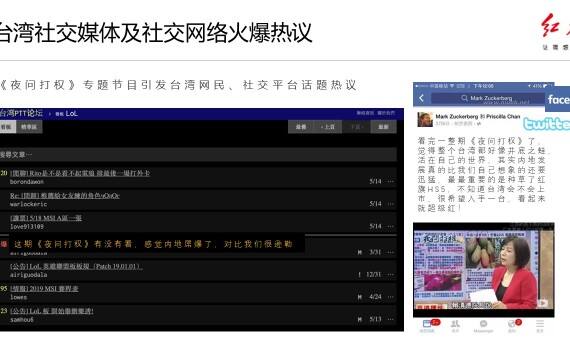Viewport: 570px width, 360px height.
Task: Open the hamburger menu icon
Action: point(540,324)
